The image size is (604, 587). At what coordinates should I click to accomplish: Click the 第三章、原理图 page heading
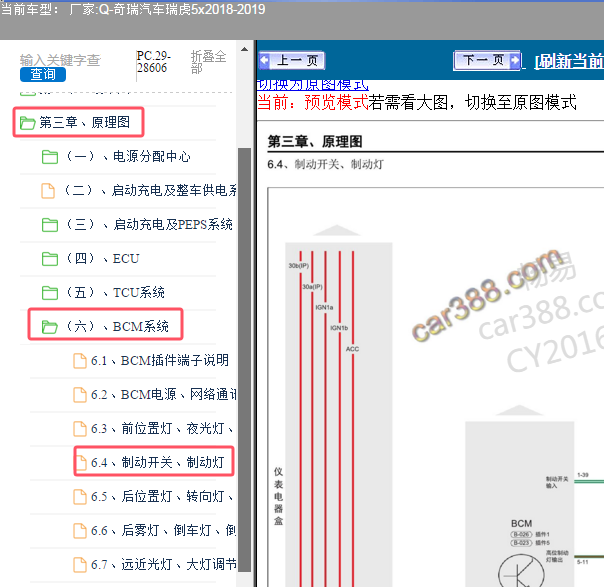[x=315, y=141]
